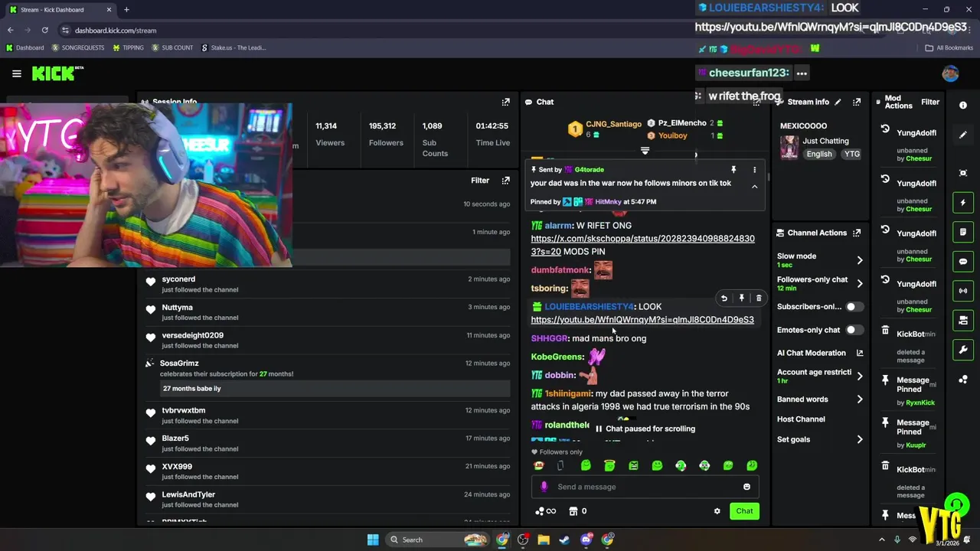
Task: Click pencil edit icon in right sidebar
Action: (x=963, y=135)
